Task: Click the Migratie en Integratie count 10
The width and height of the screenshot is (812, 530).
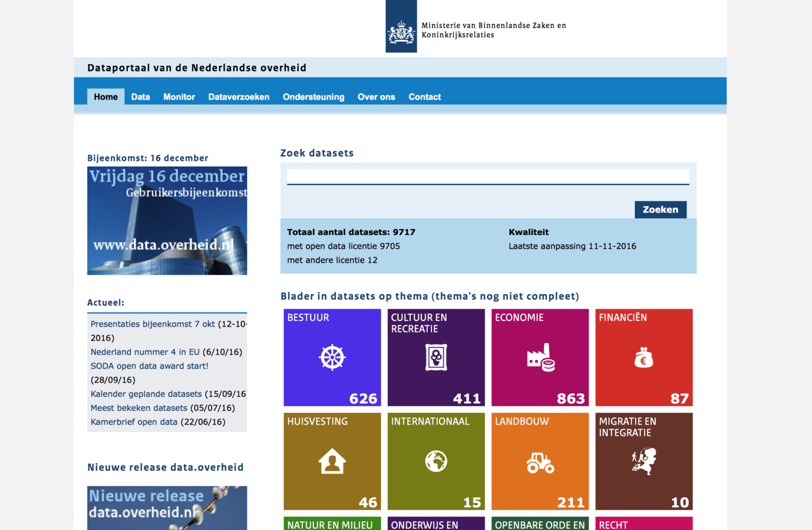Action: point(680,502)
